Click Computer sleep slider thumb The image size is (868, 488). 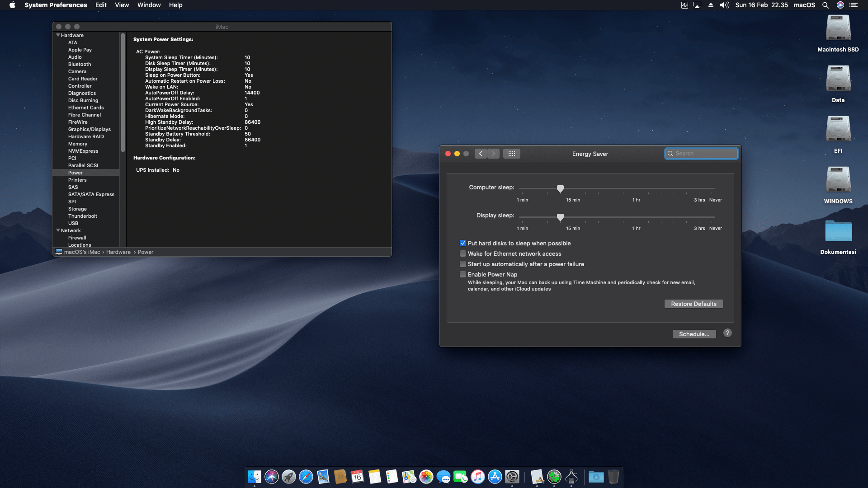click(x=560, y=188)
